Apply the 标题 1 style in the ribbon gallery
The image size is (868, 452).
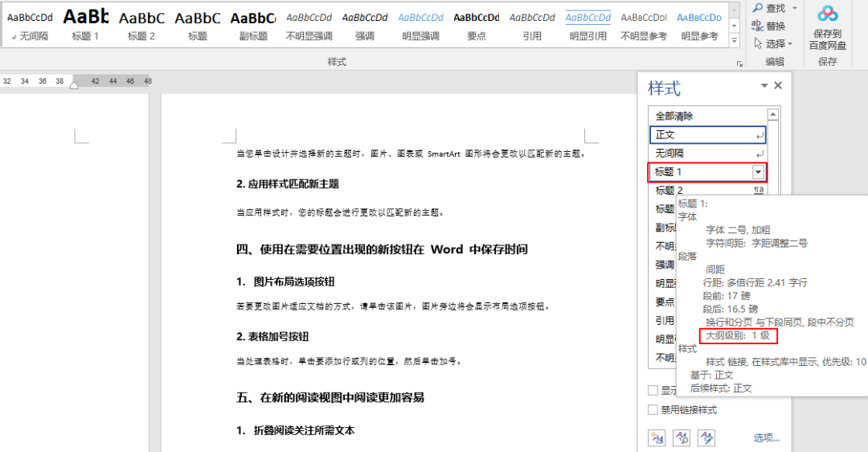pos(85,26)
